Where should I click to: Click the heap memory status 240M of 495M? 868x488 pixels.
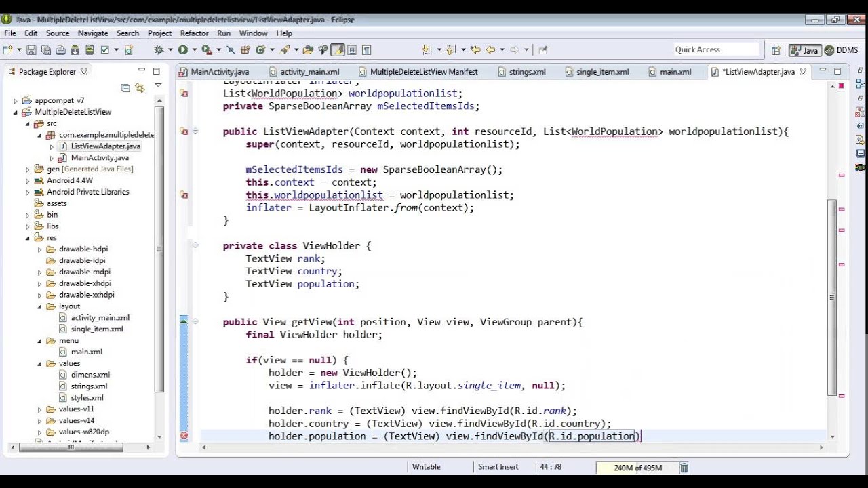[637, 468]
